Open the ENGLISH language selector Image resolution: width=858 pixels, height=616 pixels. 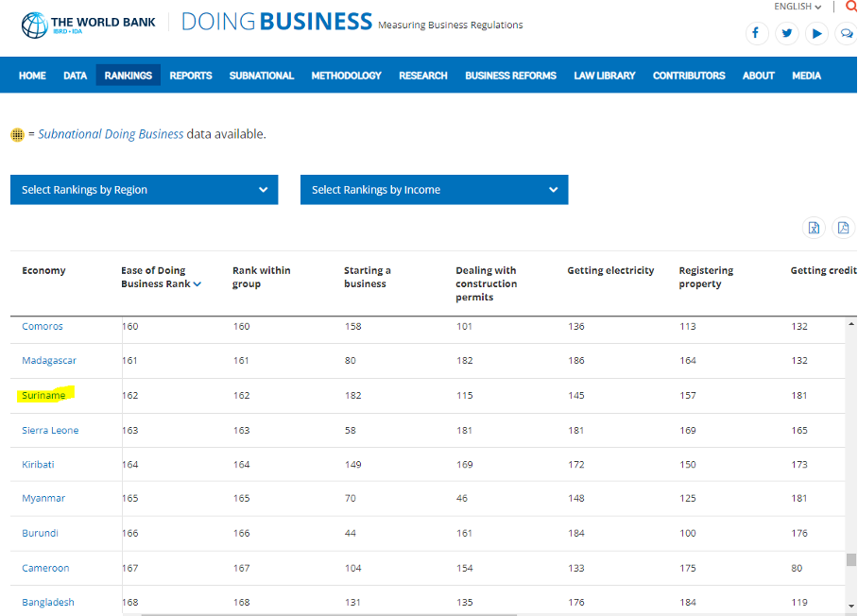tap(798, 7)
